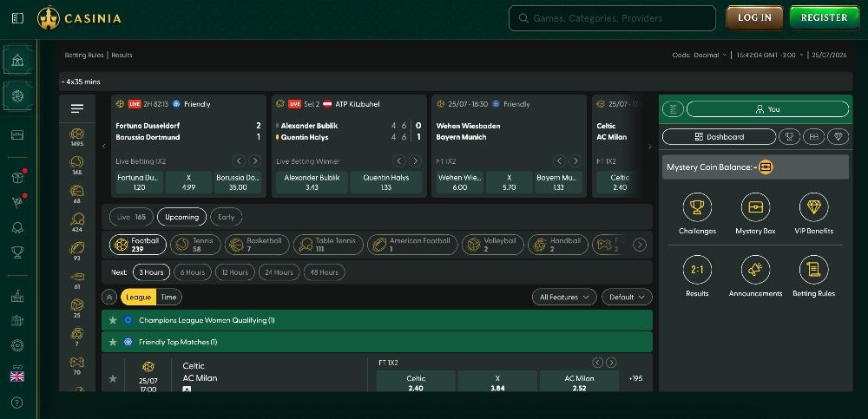Switch to the Upcoming tab
The image size is (868, 419).
point(181,217)
